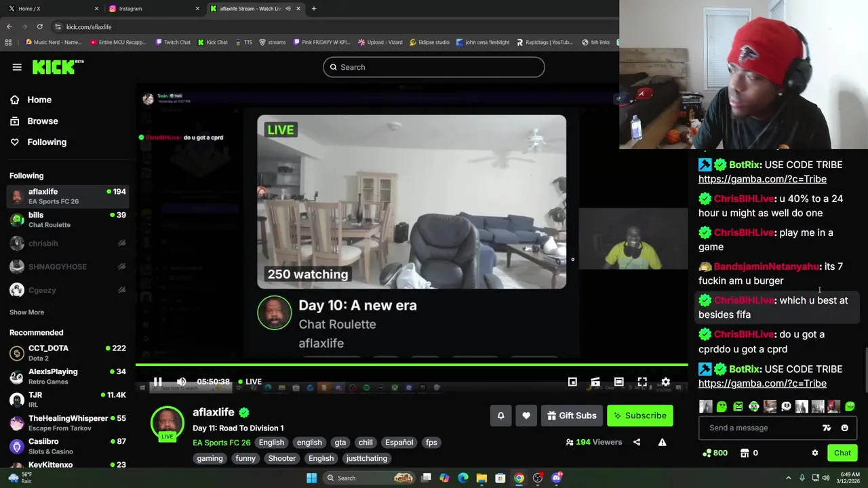Open TheHealingWhisperer recommended channel
The width and height of the screenshot is (868, 488).
pos(68,423)
